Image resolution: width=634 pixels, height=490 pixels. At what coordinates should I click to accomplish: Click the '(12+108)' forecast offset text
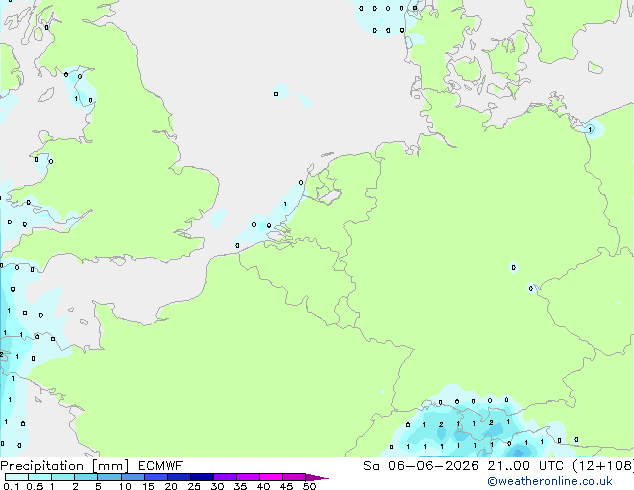[x=603, y=466]
